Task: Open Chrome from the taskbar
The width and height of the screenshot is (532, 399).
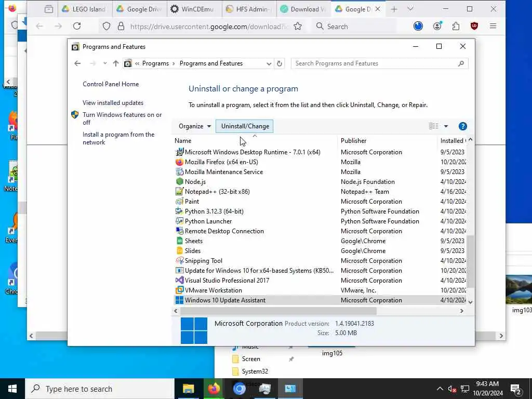Action: coord(239,389)
